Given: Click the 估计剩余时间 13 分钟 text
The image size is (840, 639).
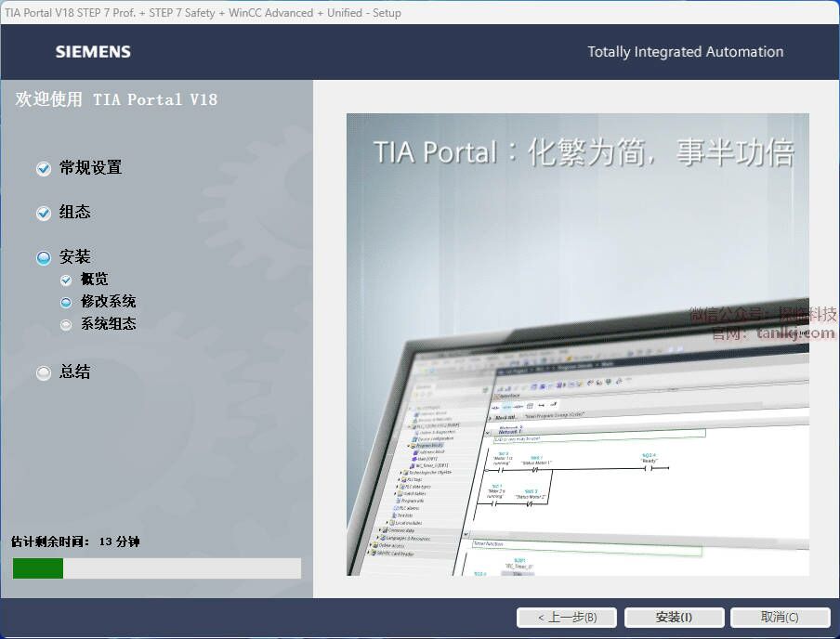Looking at the screenshot, I should tap(75, 541).
